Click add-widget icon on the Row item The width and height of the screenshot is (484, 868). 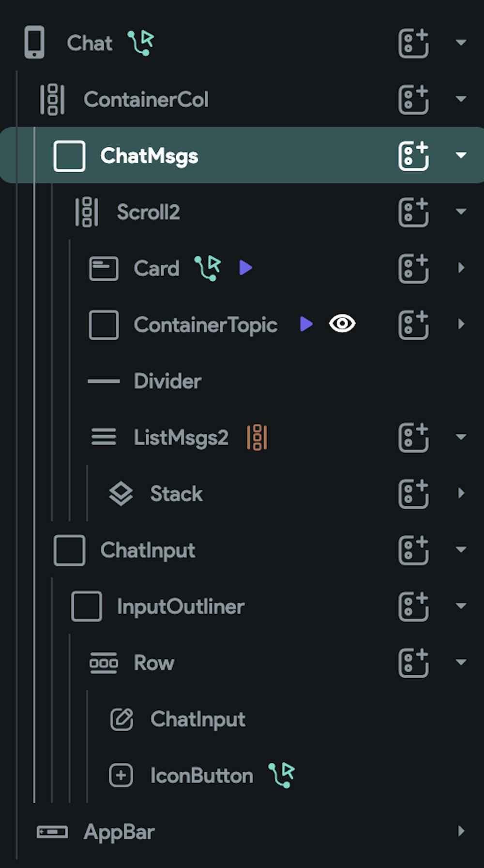tap(413, 662)
